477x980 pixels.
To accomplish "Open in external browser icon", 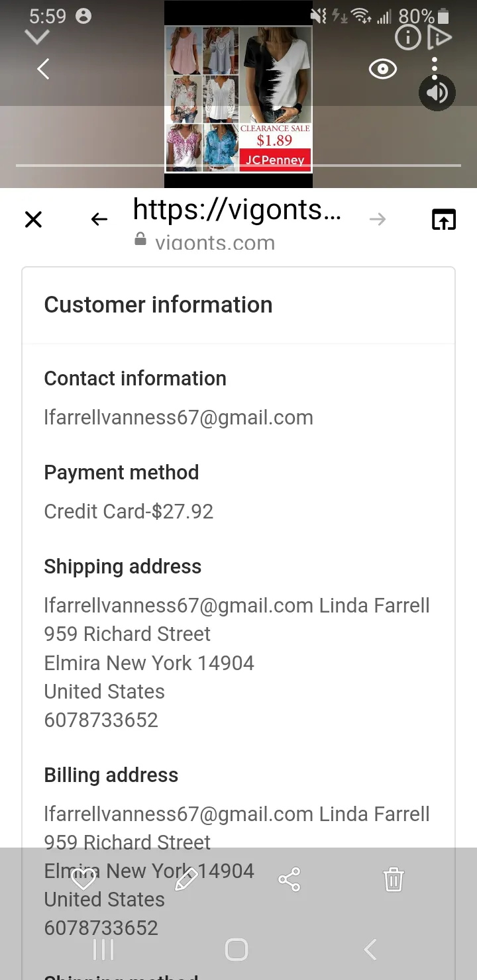I will tap(444, 219).
